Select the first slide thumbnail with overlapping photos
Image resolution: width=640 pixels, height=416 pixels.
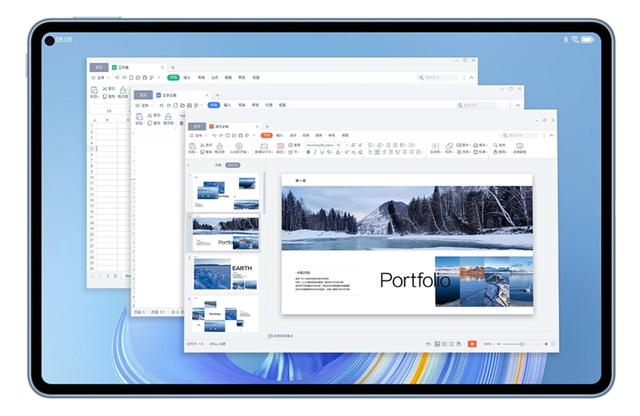227,194
